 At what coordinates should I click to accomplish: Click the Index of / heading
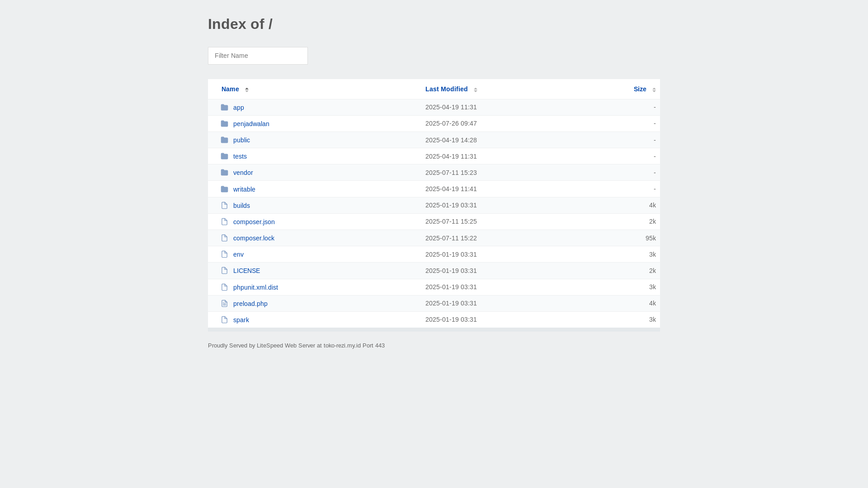tap(240, 24)
